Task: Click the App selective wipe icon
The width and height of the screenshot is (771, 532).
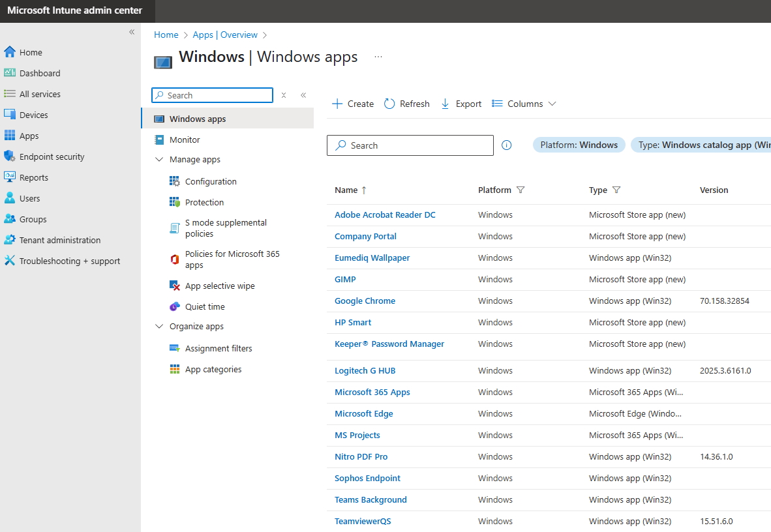Action: [175, 285]
